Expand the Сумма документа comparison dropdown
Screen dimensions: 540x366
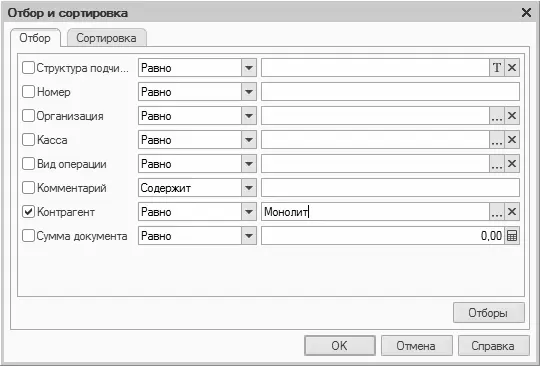tap(249, 236)
